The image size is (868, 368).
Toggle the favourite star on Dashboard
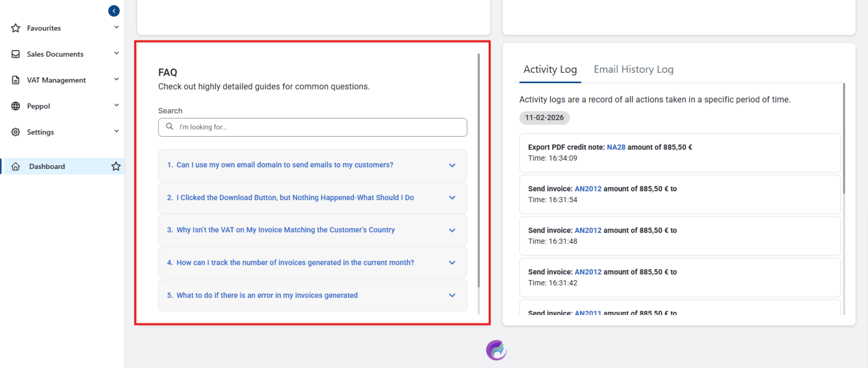point(116,166)
